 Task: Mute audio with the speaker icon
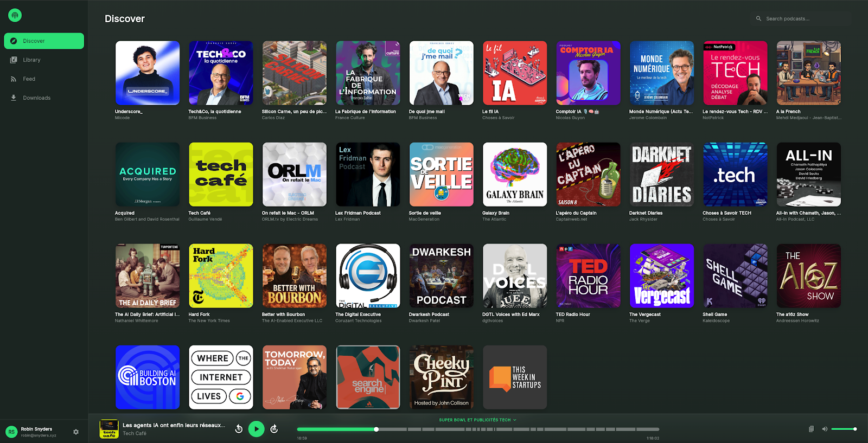pyautogui.click(x=825, y=429)
